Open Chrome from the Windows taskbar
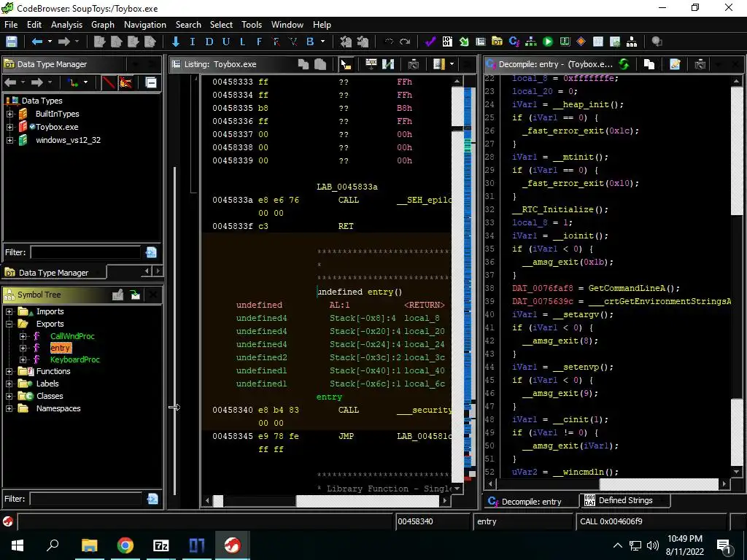This screenshot has height=560, width=747. (125, 545)
